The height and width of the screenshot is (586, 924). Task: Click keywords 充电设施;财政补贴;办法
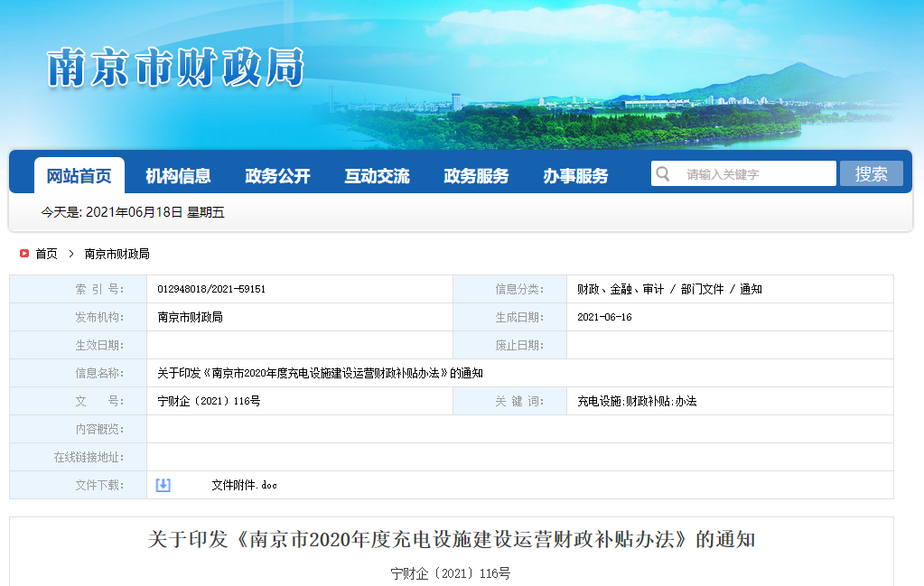(637, 401)
